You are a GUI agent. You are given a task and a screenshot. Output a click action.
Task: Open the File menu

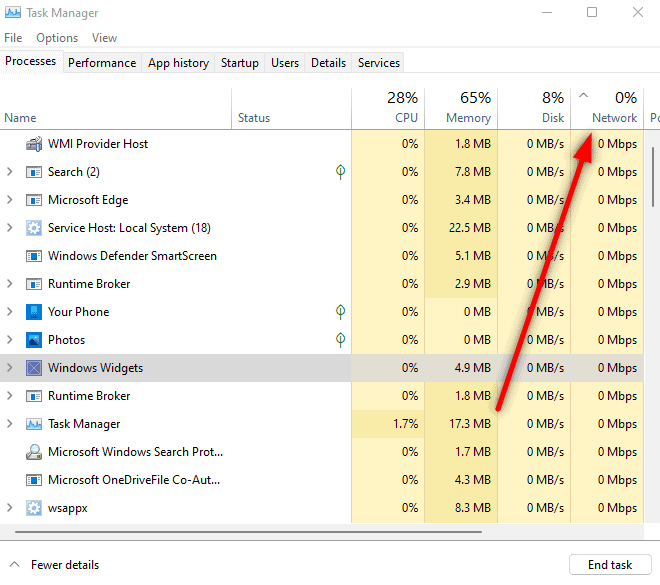[13, 38]
